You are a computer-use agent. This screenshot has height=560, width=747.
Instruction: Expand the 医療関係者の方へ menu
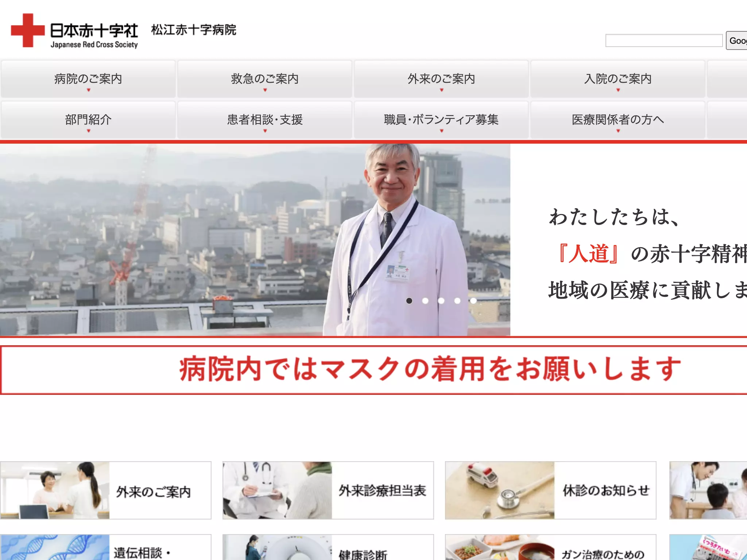coord(618,120)
